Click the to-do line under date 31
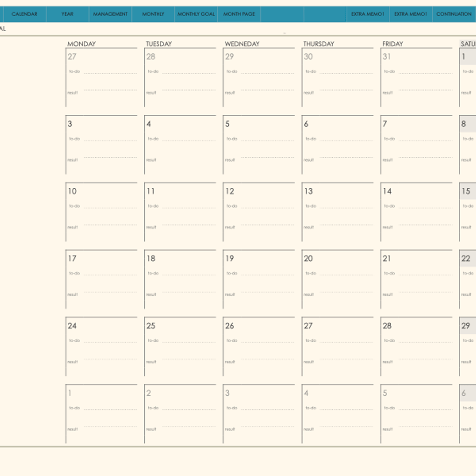The height and width of the screenshot is (476, 476). coord(425,73)
